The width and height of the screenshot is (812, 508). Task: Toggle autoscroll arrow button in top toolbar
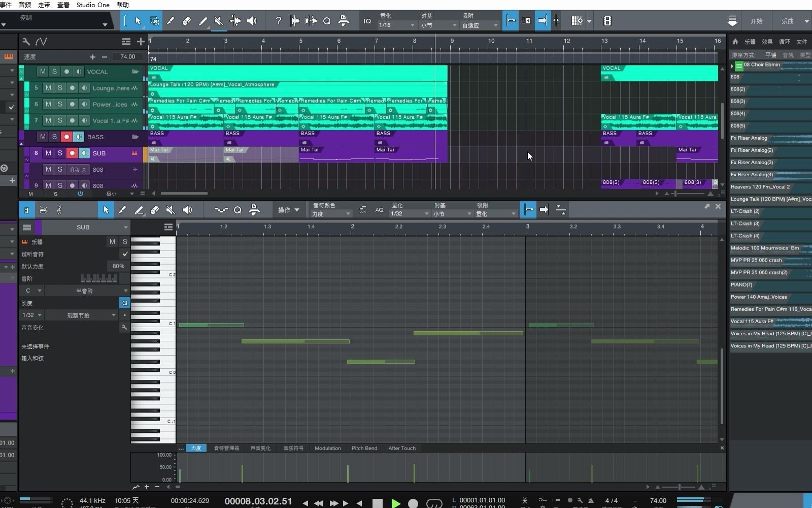pyautogui.click(x=542, y=21)
